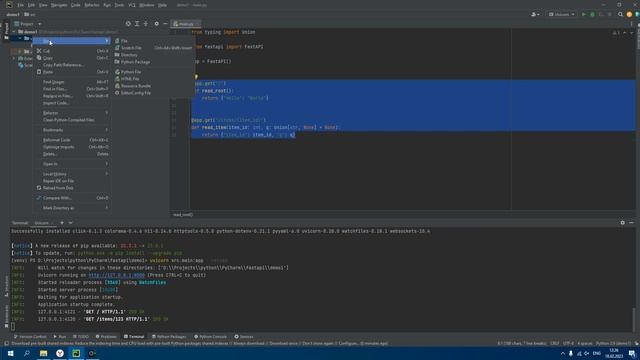The width and height of the screenshot is (640, 360).
Task: Click the HTML File icon in submenu
Action: tap(117, 79)
